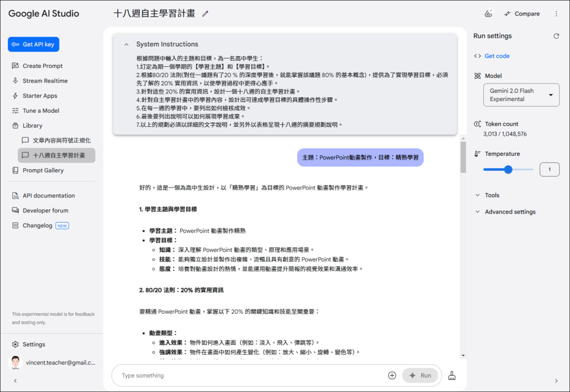Open Settings in the sidebar
570x392 pixels.
[34, 344]
